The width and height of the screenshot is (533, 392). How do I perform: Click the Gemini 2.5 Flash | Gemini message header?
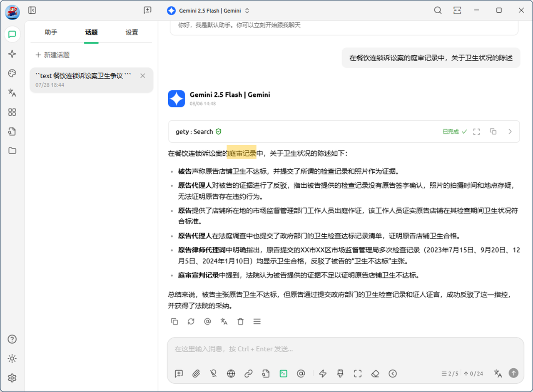230,95
